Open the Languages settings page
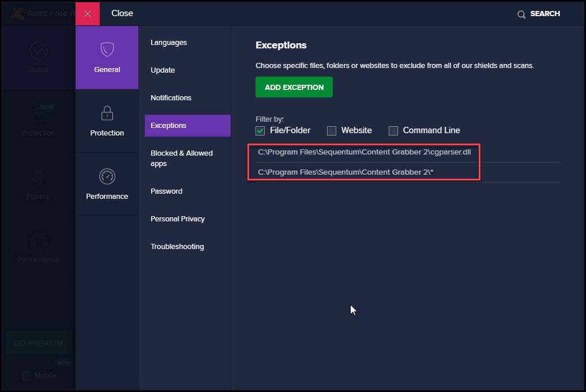586x392 pixels. [168, 42]
